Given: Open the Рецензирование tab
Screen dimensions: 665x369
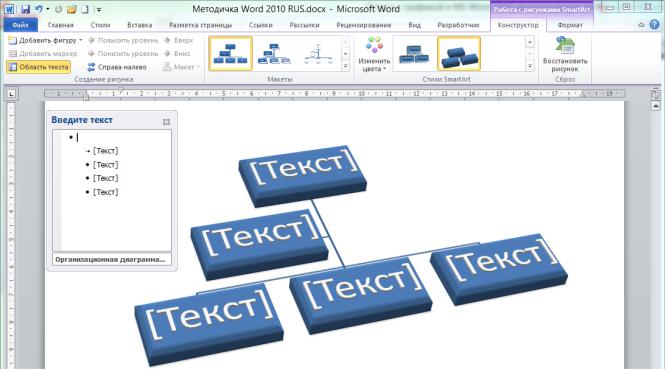Looking at the screenshot, I should tap(363, 25).
